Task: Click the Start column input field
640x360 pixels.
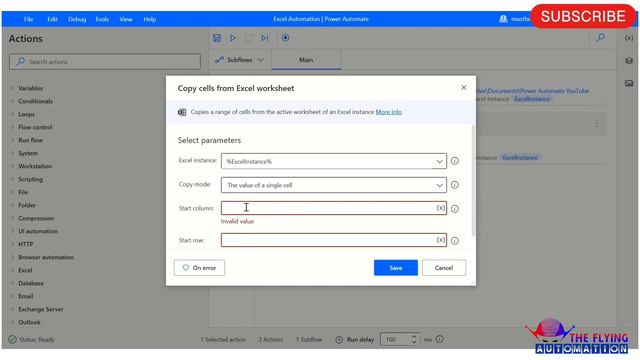Action: (334, 208)
